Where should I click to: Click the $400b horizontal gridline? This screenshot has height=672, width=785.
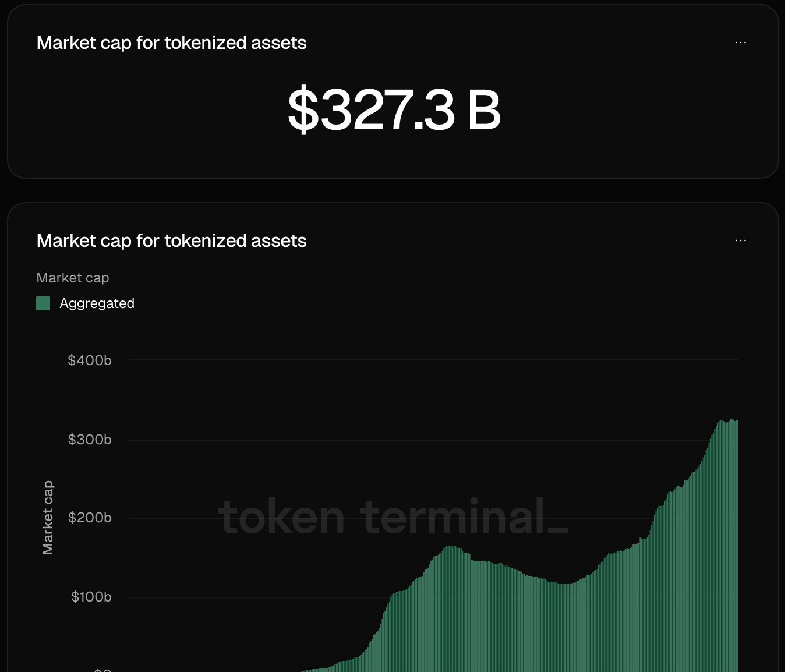[408, 360]
